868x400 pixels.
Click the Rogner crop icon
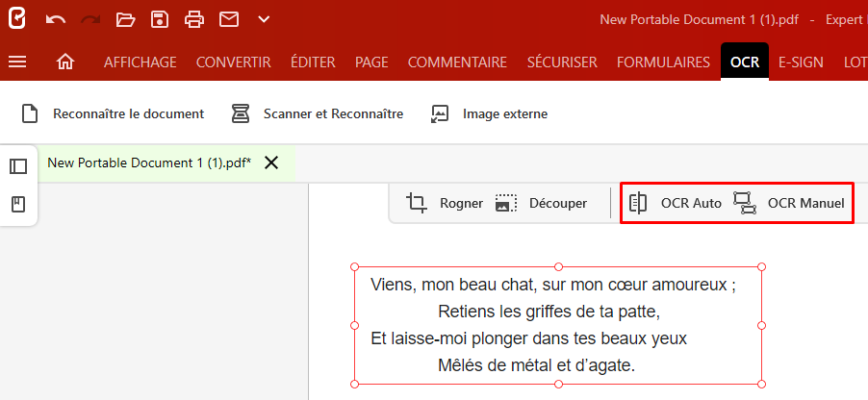(x=417, y=203)
